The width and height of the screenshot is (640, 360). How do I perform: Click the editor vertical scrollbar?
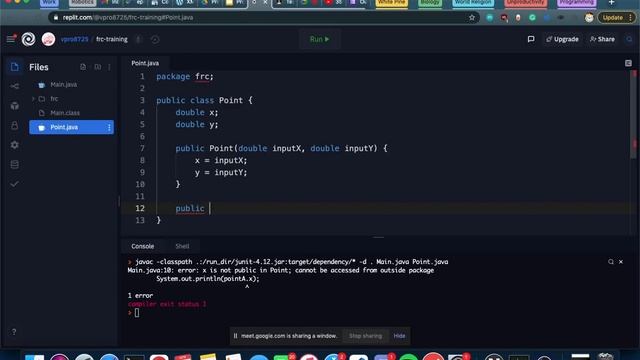point(634,114)
